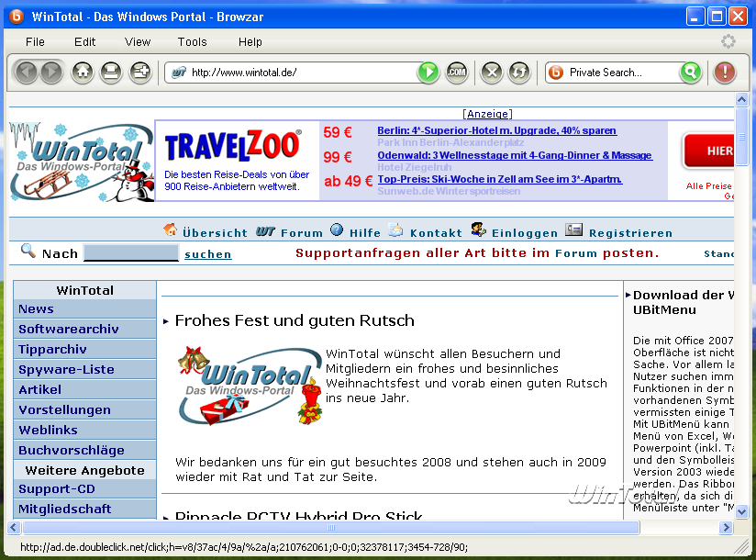Open Support-CD in sidebar

(84, 489)
